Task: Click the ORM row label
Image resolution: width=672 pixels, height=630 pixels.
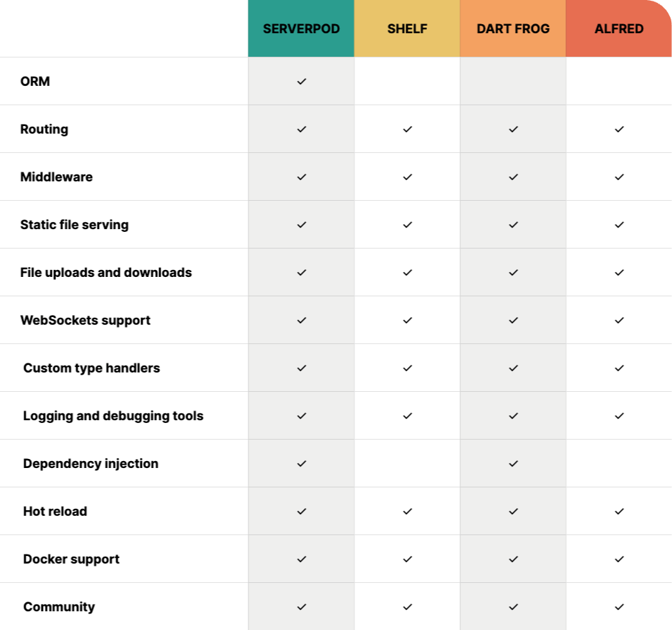Action: pyautogui.click(x=35, y=82)
